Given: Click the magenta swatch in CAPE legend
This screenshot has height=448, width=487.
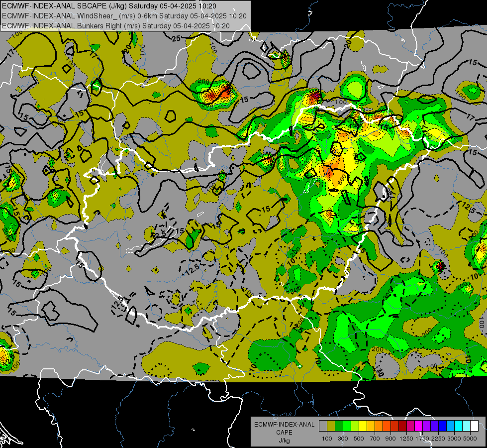Looking at the screenshot, I should coord(418,426).
